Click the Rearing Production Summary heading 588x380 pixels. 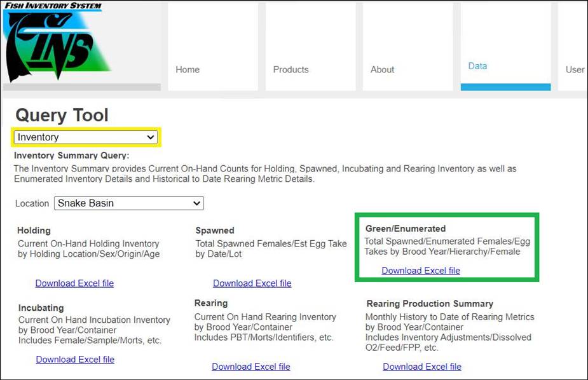tap(430, 304)
